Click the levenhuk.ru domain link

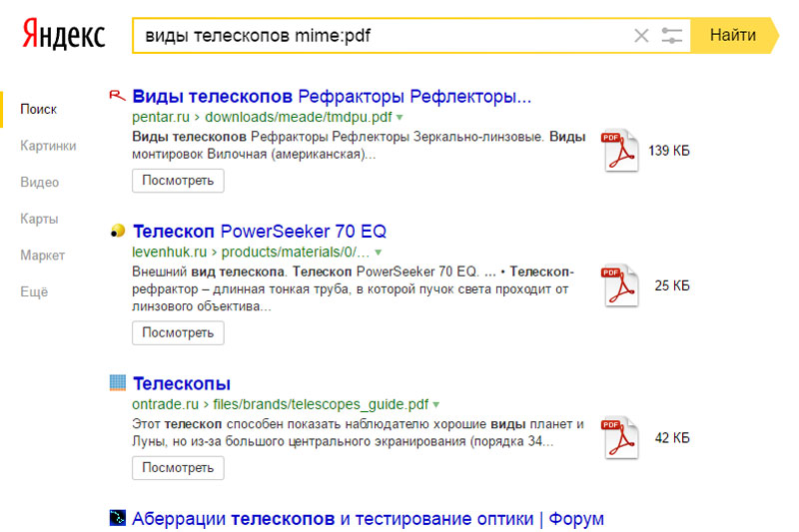[x=169, y=252]
